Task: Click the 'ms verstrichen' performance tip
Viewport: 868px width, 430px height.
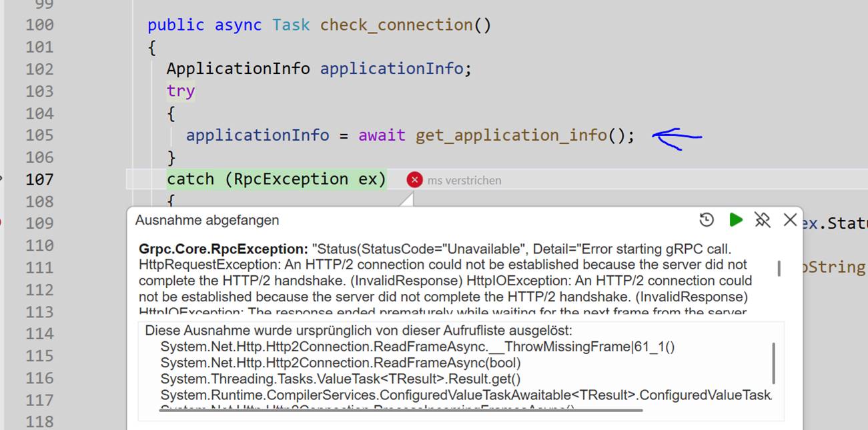Action: tap(464, 180)
